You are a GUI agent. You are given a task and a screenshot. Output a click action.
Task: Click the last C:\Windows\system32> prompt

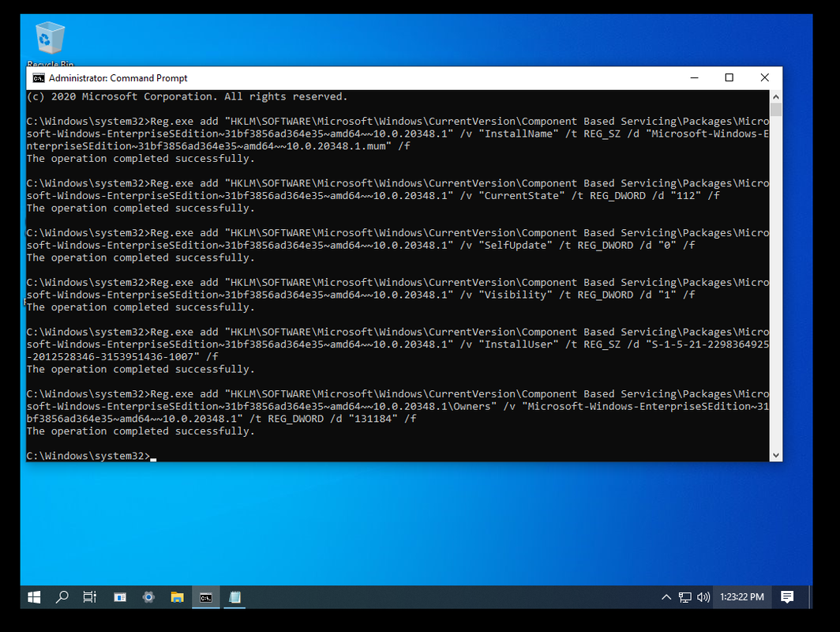[88, 456]
